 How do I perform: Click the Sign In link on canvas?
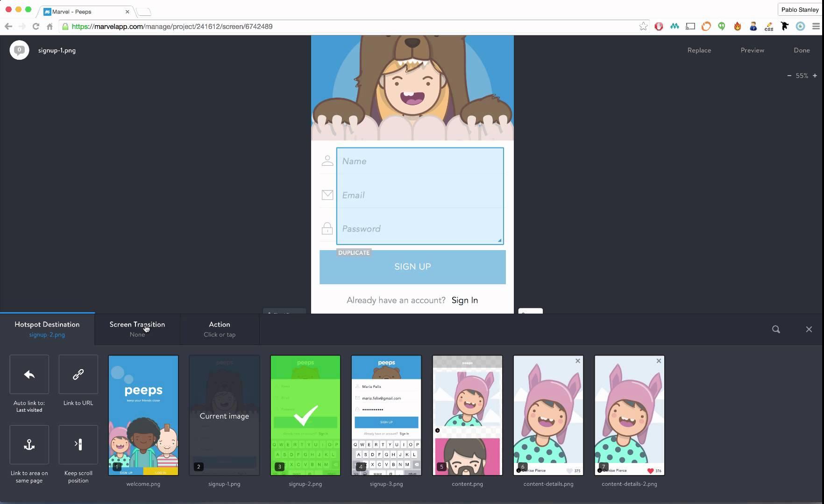(465, 300)
